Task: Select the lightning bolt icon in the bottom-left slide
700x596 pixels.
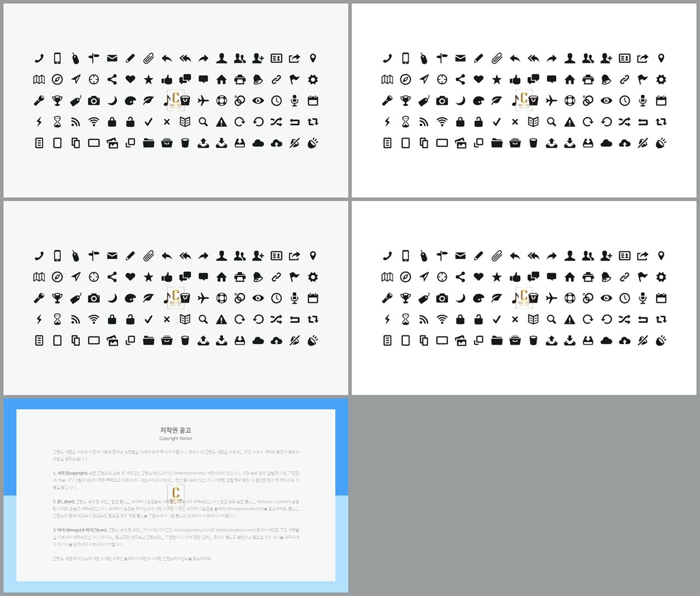Action: (39, 319)
